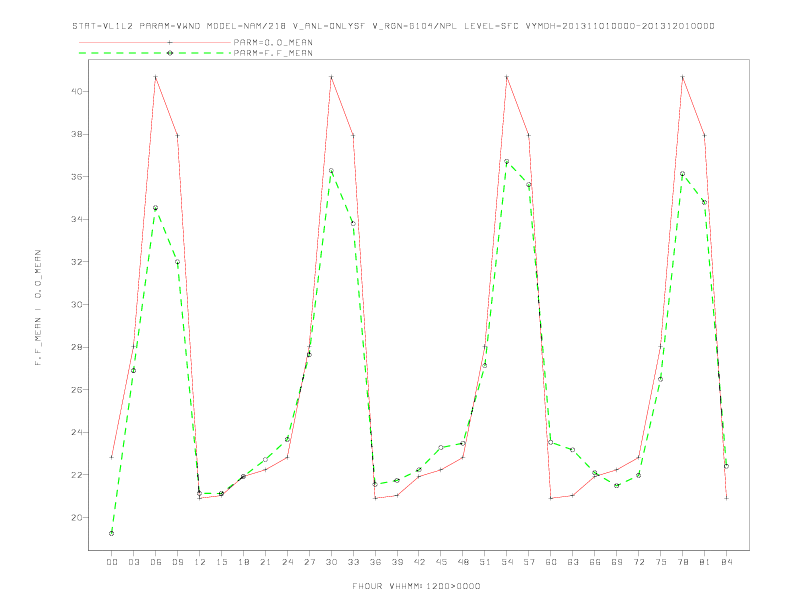
Task: Click x-axis forecast hour label 39
Action: [x=397, y=562]
